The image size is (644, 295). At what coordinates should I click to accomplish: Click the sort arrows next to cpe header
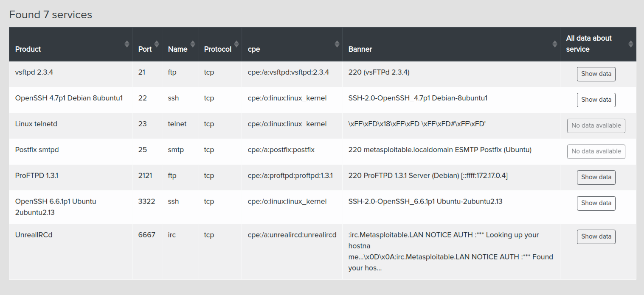coord(337,44)
